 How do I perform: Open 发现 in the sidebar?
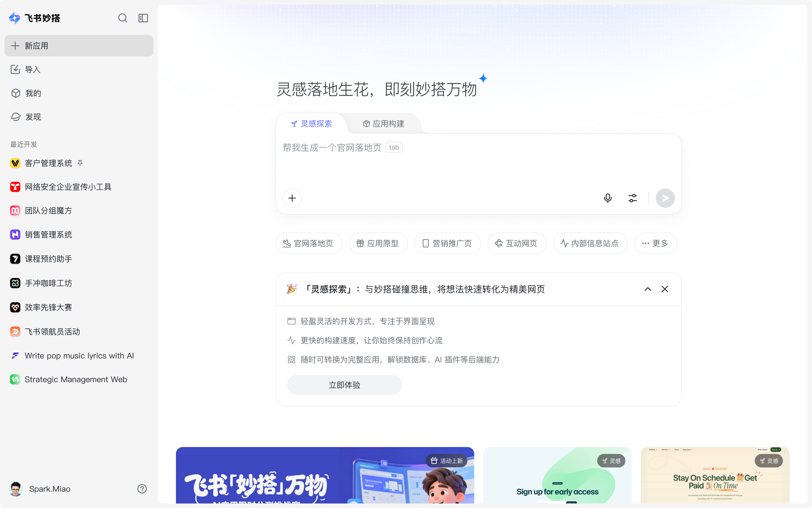(33, 117)
